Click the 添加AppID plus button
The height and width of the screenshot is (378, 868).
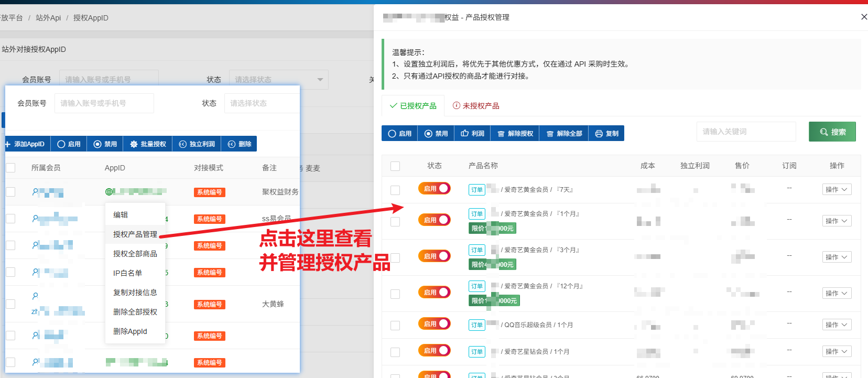point(25,144)
